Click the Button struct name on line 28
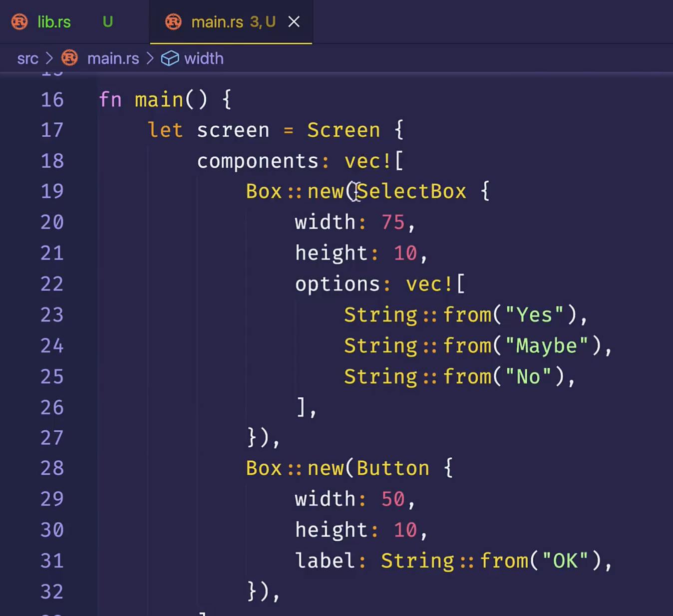Screen dimensions: 673x616 click(393, 468)
